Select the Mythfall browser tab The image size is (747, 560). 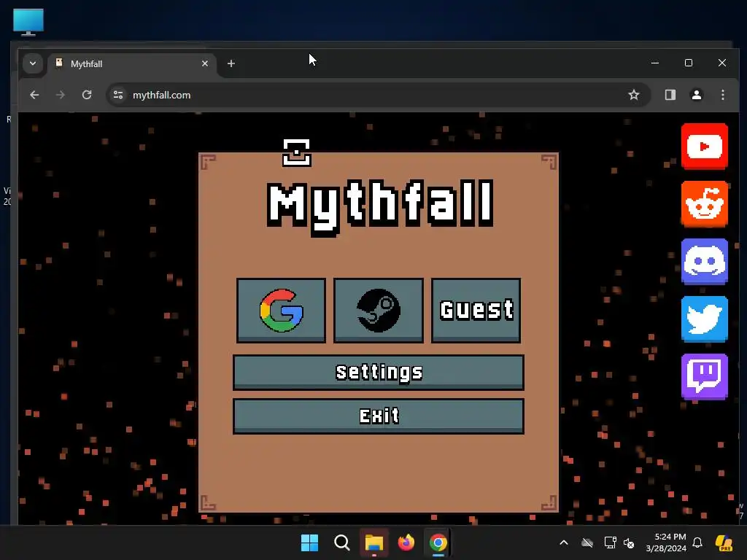tap(132, 64)
